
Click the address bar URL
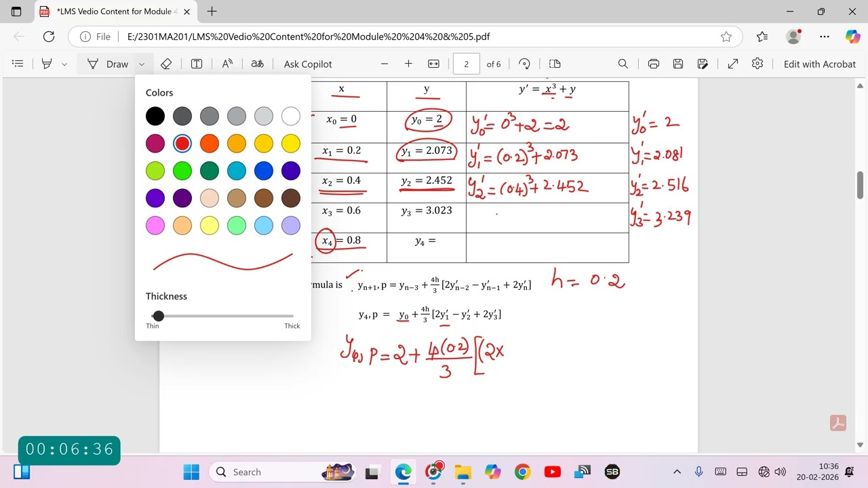tap(309, 37)
